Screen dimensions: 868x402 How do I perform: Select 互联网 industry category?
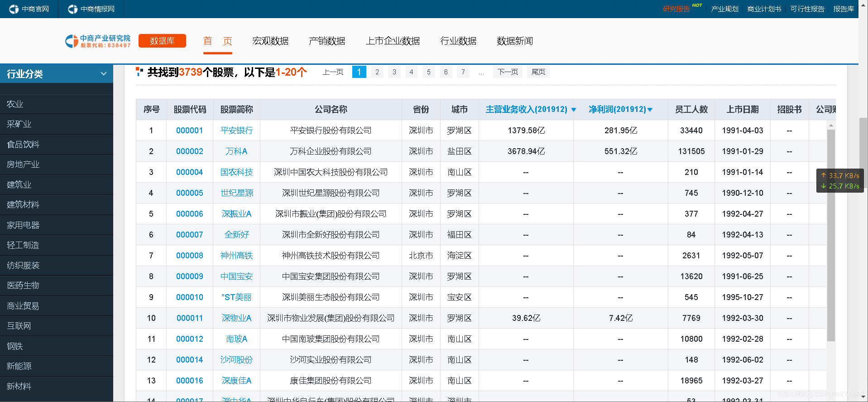[57, 326]
